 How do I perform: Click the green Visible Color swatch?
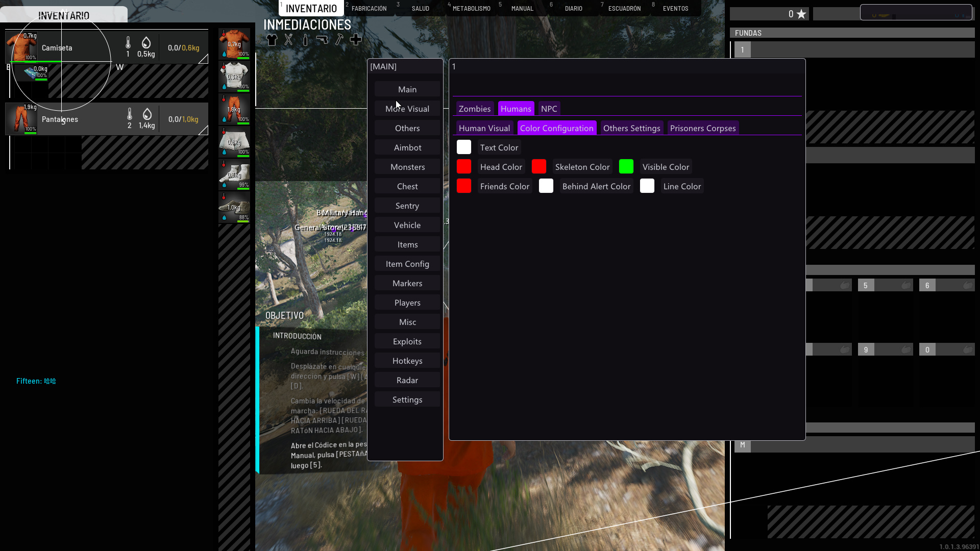(x=626, y=166)
